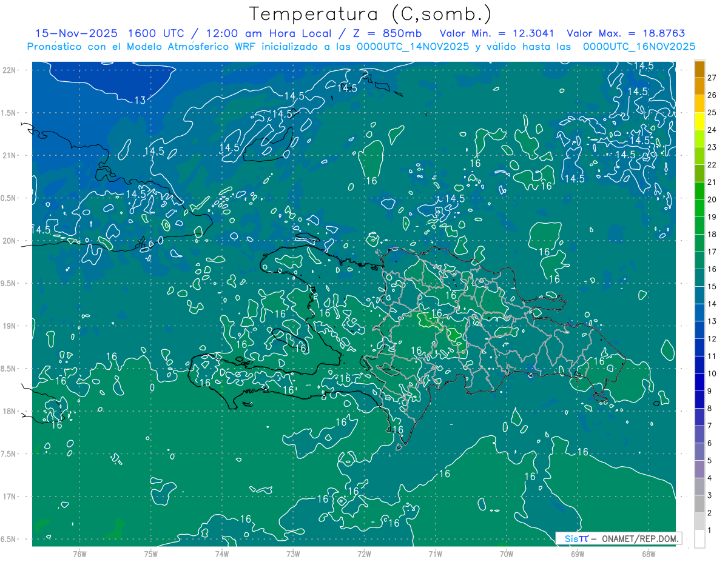
Task: Click the '22N' latitude axis label
Action: 10,70
